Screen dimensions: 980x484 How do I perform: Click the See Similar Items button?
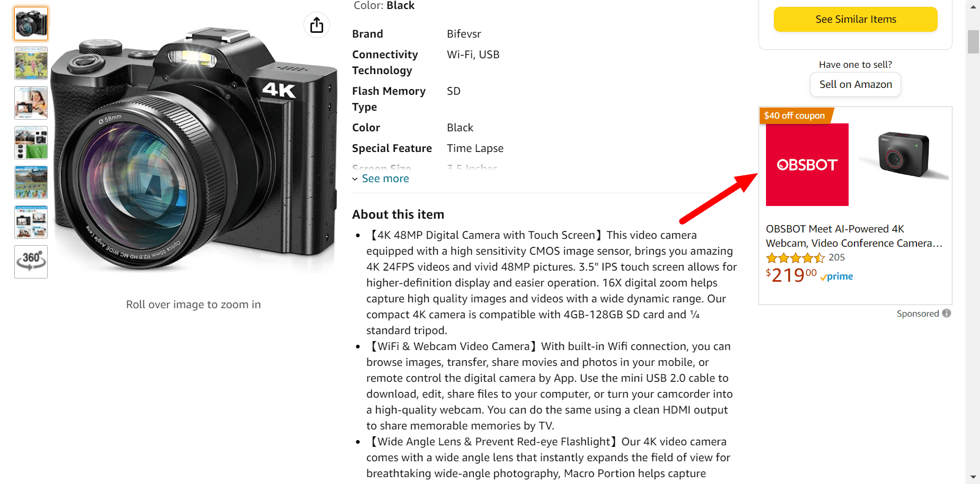click(x=855, y=19)
